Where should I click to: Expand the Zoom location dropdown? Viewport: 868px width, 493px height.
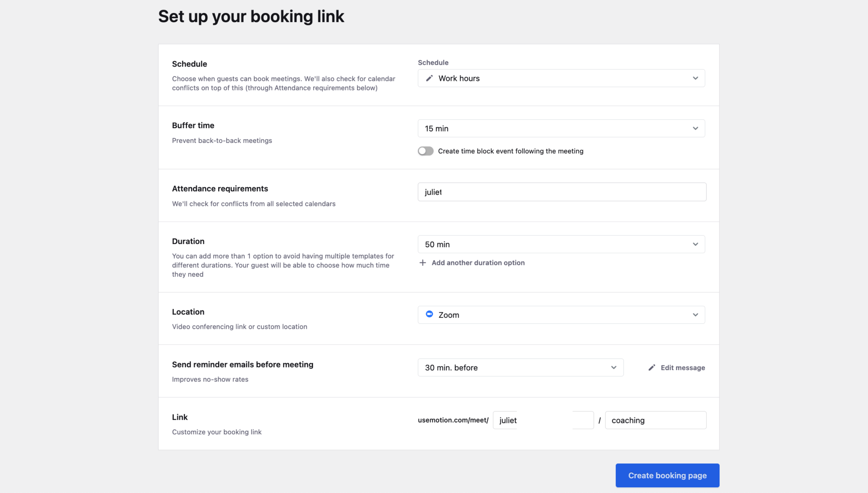click(561, 315)
